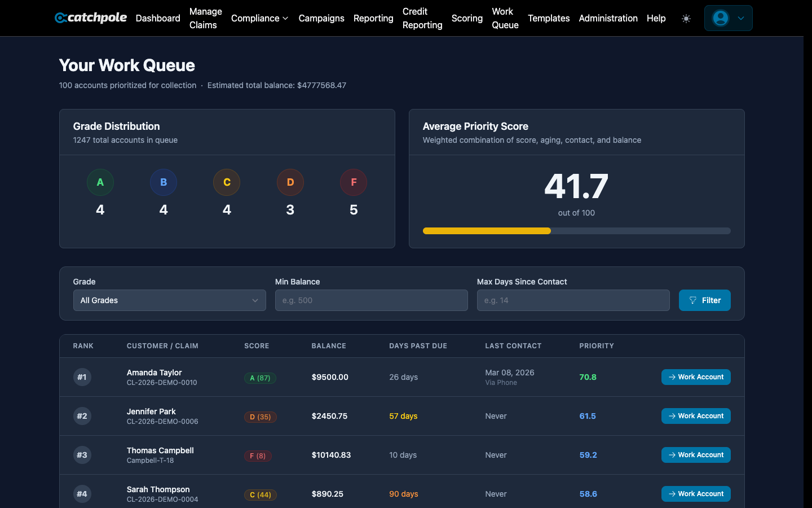Click the priority score progress bar
The image size is (812, 508).
point(576,231)
